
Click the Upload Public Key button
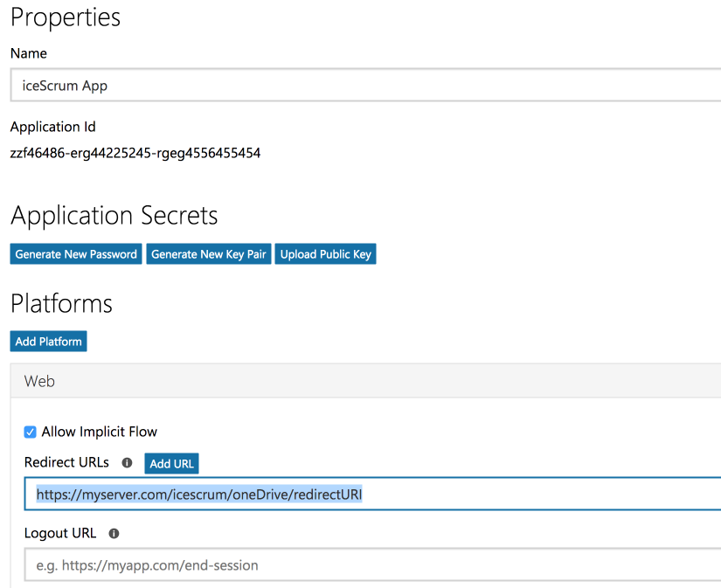(x=325, y=254)
